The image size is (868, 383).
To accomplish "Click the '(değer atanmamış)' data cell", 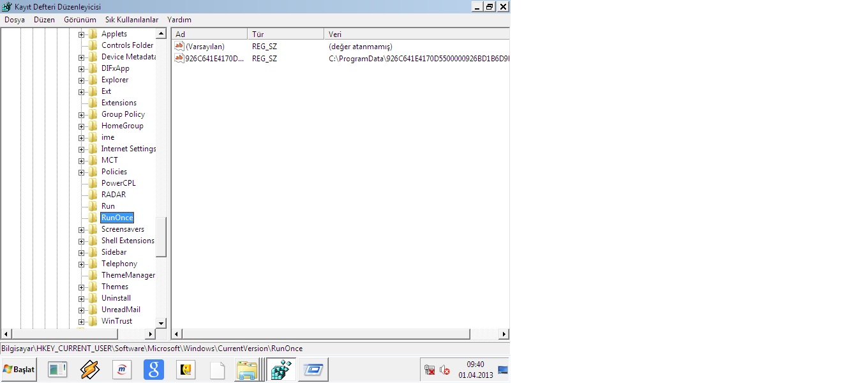I will 361,47.
